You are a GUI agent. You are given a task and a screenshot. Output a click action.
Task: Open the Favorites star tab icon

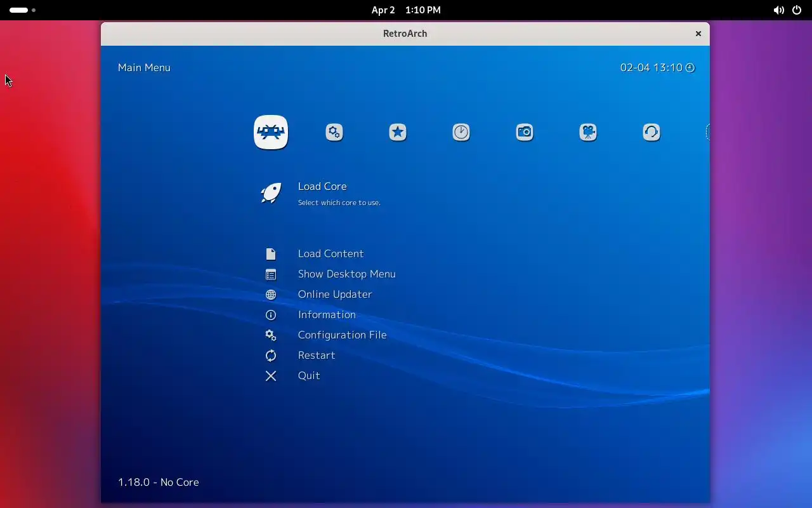pyautogui.click(x=398, y=132)
